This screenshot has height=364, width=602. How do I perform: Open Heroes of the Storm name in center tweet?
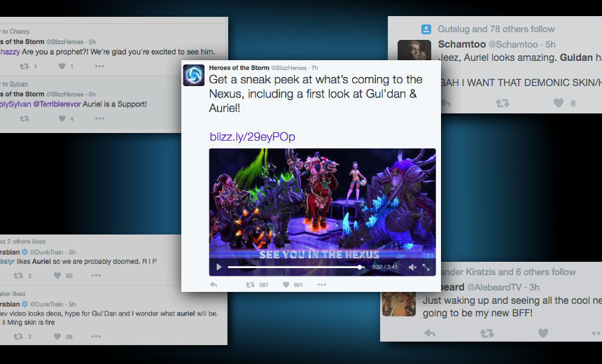pyautogui.click(x=239, y=68)
